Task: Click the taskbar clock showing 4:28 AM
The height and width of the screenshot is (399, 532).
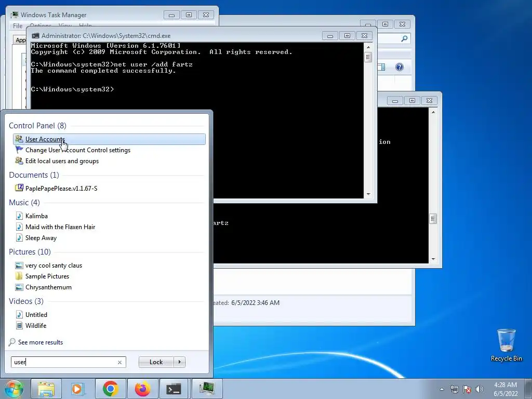Action: click(x=506, y=389)
